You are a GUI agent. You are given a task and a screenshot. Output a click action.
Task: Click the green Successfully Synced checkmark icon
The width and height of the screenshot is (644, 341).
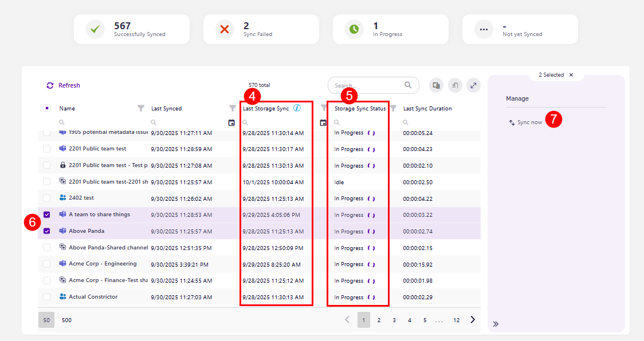click(95, 29)
